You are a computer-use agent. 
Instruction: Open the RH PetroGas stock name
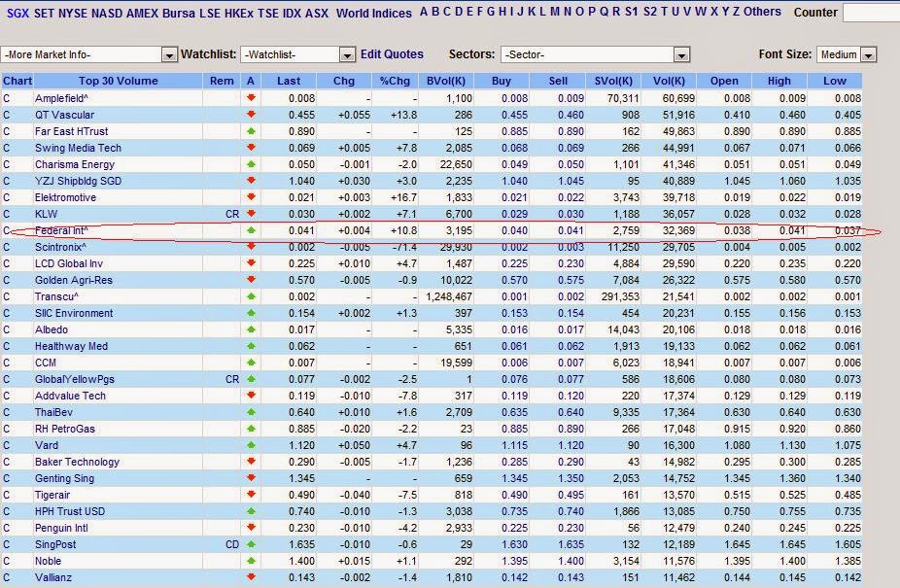(65, 429)
